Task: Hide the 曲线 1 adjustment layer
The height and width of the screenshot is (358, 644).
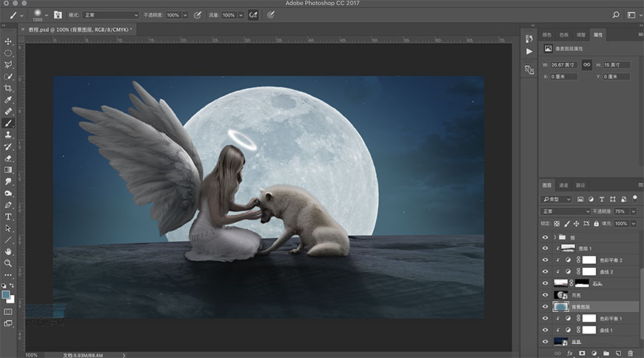Action: tap(545, 330)
